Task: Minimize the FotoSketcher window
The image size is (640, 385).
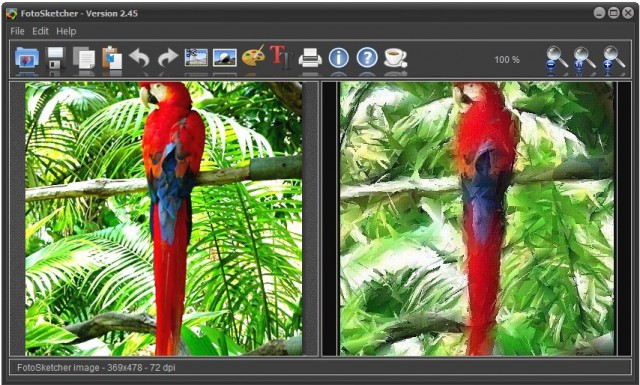Action: click(x=599, y=13)
